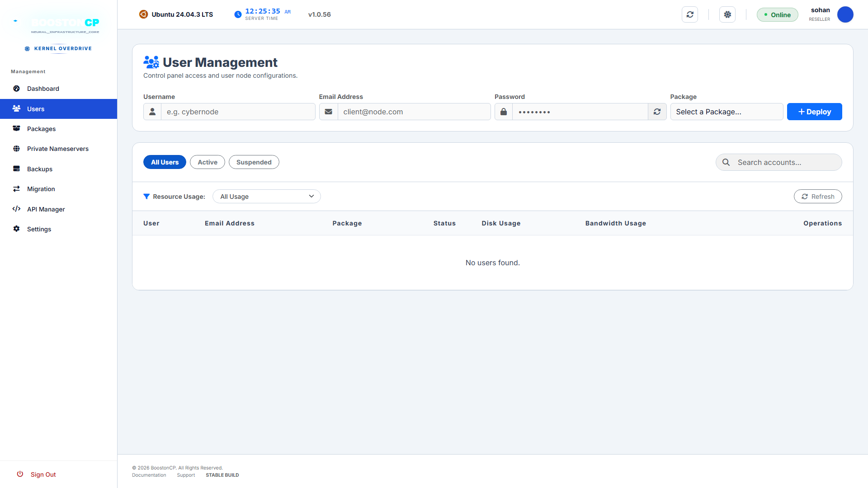Open Support footer link
This screenshot has height=488, width=868.
186,475
